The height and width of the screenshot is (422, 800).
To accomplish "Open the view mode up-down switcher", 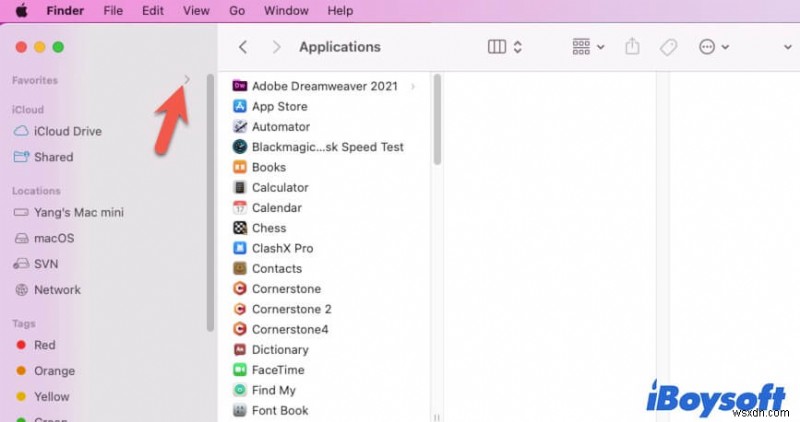I will [x=517, y=47].
